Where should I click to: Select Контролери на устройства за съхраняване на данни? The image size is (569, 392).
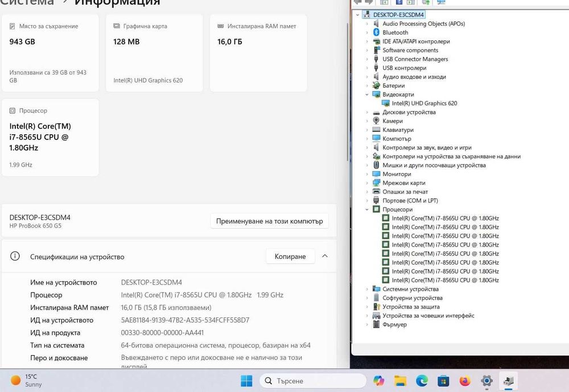click(x=451, y=156)
